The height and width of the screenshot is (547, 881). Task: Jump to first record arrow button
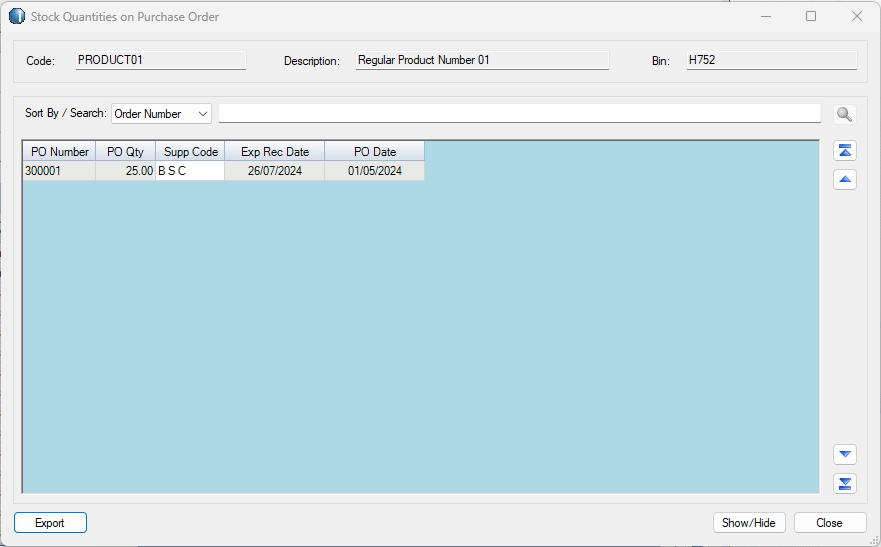pyautogui.click(x=844, y=151)
